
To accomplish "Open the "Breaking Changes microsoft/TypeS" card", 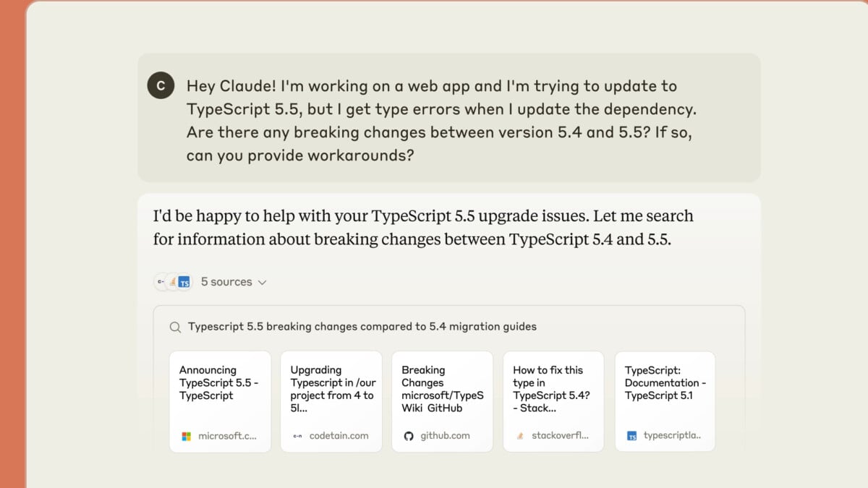I will tap(443, 402).
